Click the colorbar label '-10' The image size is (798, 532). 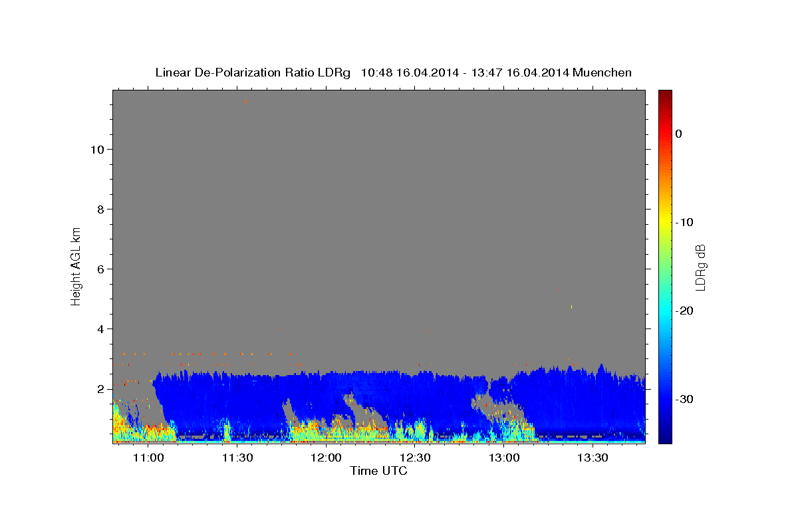(x=685, y=222)
